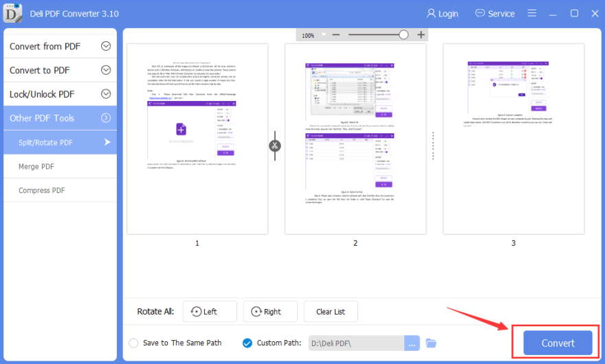
Task: Click the D:\Deli PDF\ path field
Action: pos(356,343)
